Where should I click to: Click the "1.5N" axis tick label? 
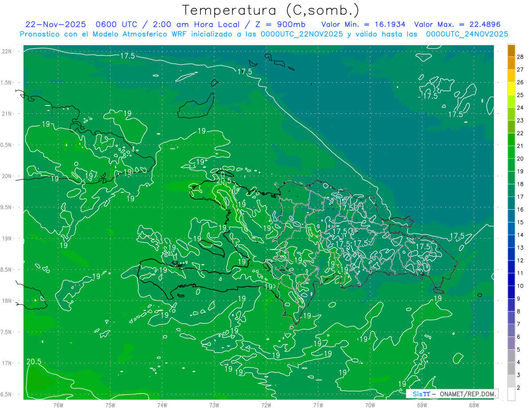(7, 82)
